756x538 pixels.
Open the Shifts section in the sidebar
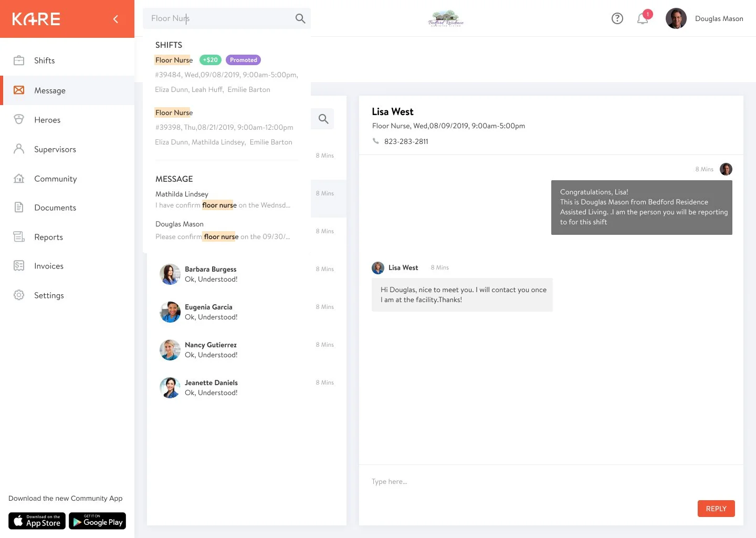tap(44, 60)
